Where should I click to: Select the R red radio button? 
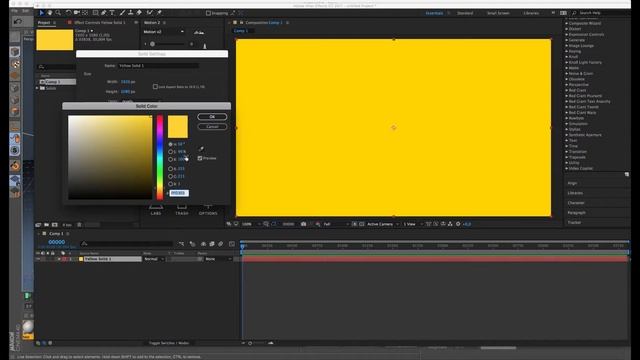coord(171,169)
